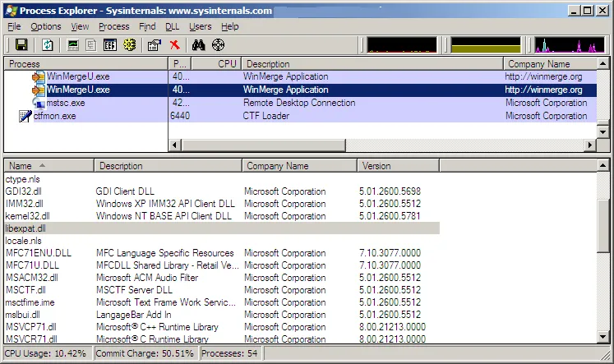This screenshot has height=364, width=614.
Task: Click the mstsc.exe process icon
Action: pyautogui.click(x=39, y=103)
